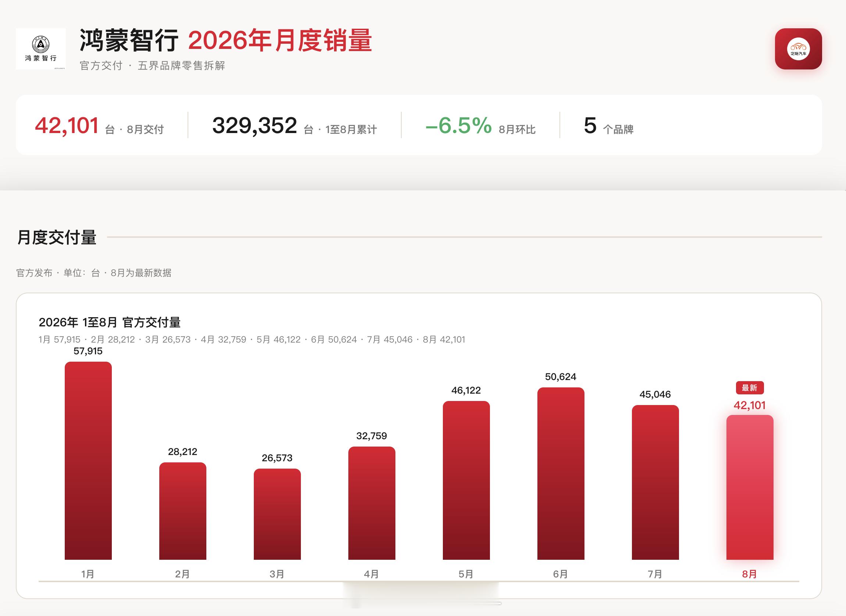Click the 月度交付量 section heading

click(57, 237)
